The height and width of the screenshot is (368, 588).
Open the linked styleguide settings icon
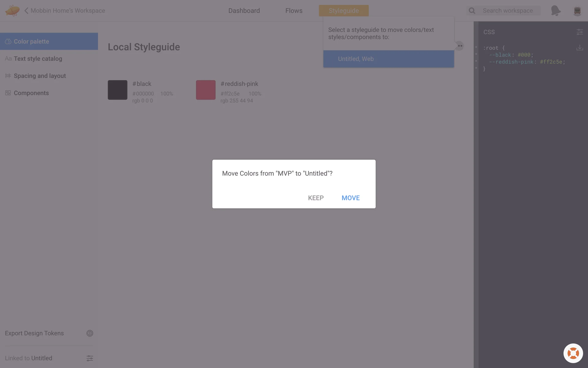tap(89, 358)
